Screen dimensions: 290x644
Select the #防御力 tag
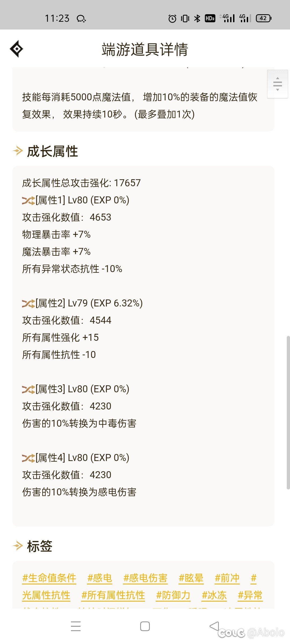point(173,595)
